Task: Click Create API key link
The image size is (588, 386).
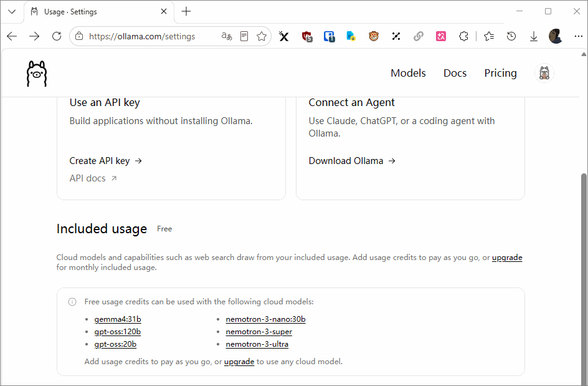Action: (x=106, y=161)
